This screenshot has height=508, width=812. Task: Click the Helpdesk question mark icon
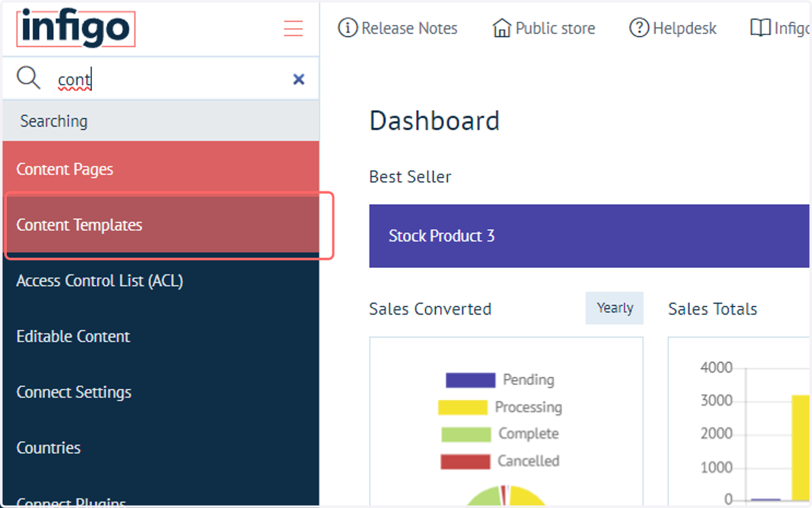639,28
